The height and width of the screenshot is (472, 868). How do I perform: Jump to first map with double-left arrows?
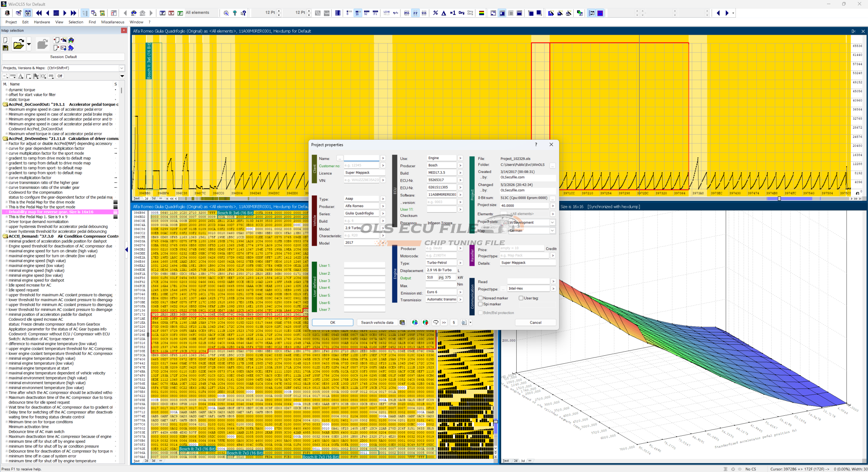(x=39, y=13)
